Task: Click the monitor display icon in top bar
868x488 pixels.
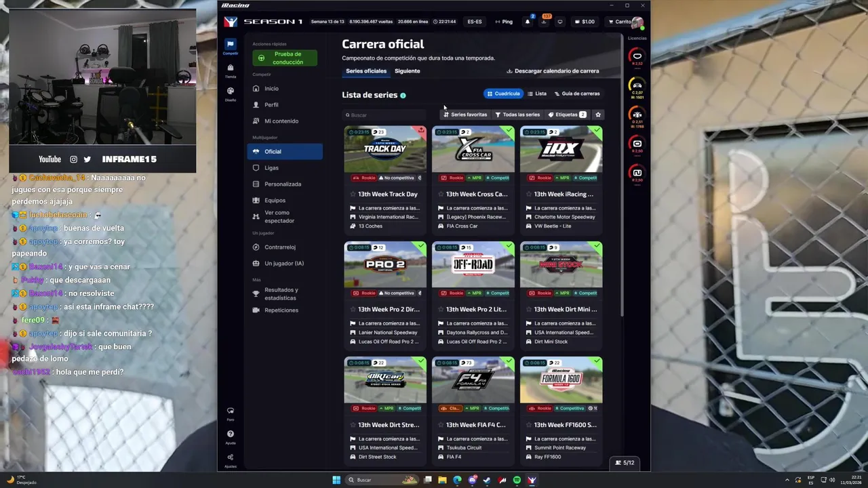Action: coord(560,22)
